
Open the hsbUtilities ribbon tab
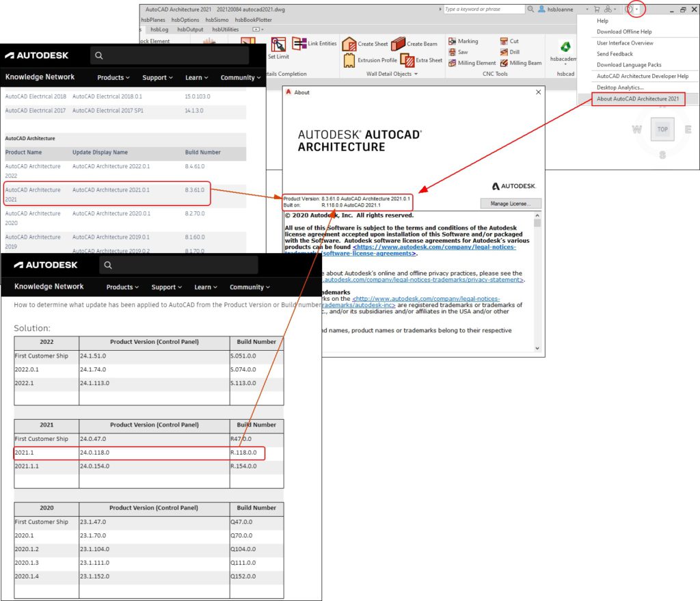point(226,29)
